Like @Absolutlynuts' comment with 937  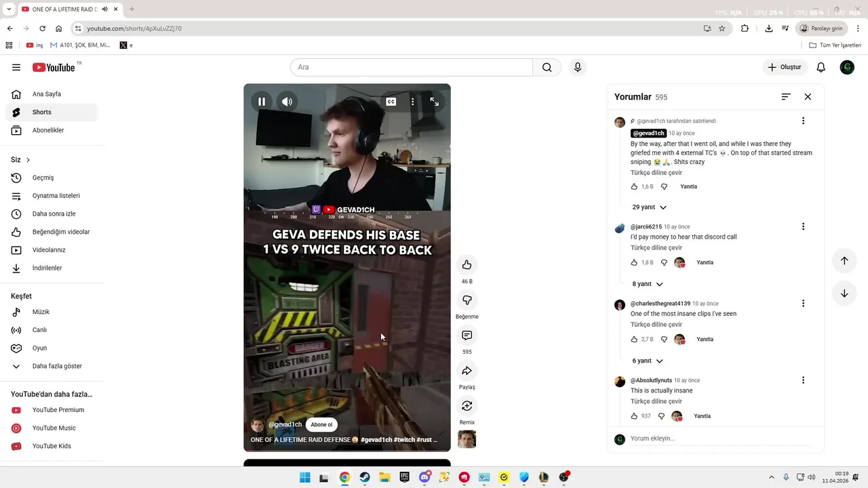[635, 416]
